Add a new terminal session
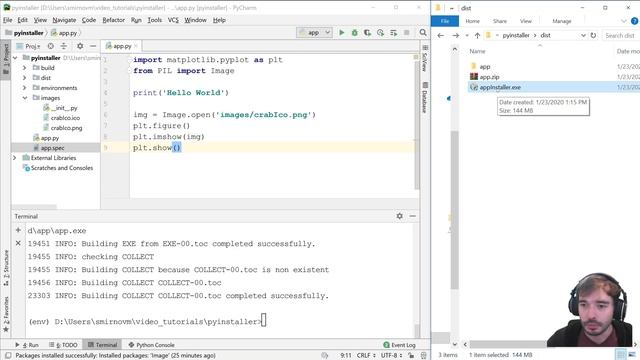The height and width of the screenshot is (360, 640). pyautogui.click(x=18, y=230)
